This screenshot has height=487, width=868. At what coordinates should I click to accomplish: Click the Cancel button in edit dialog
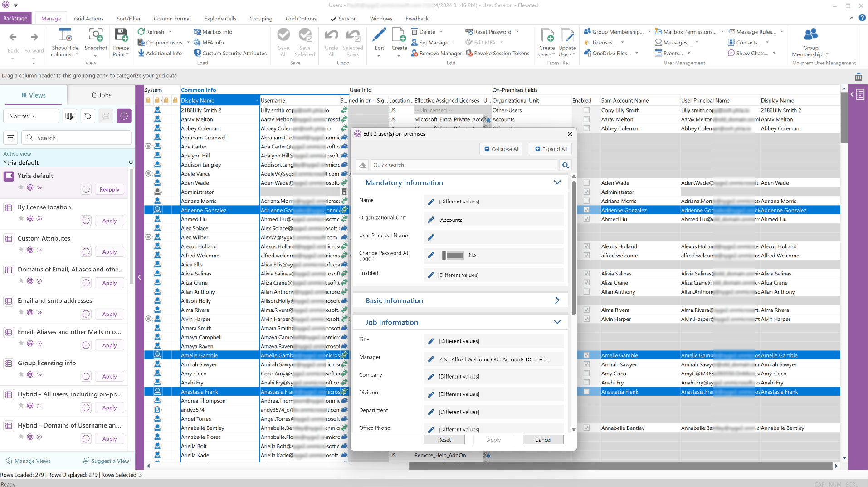pos(543,440)
